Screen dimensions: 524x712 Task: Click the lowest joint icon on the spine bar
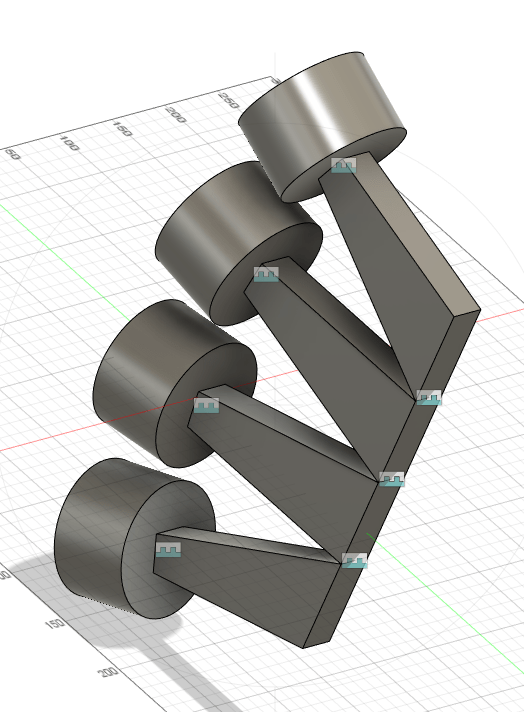(x=354, y=560)
